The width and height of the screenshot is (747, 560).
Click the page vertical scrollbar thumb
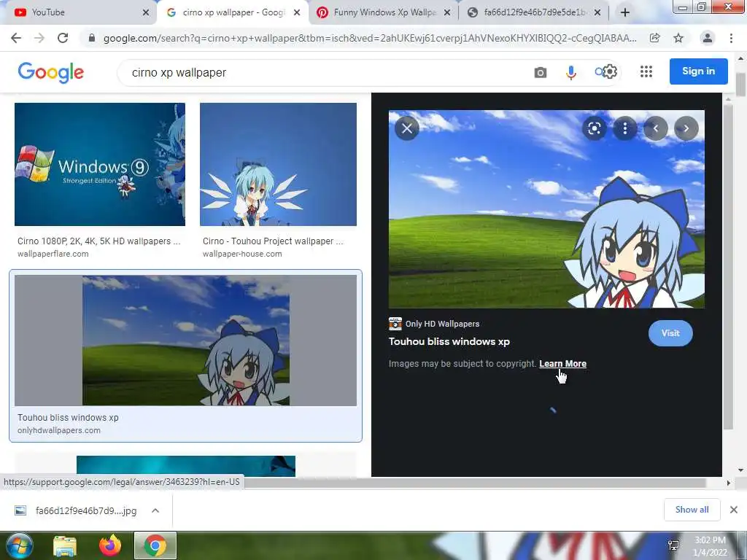click(741, 85)
